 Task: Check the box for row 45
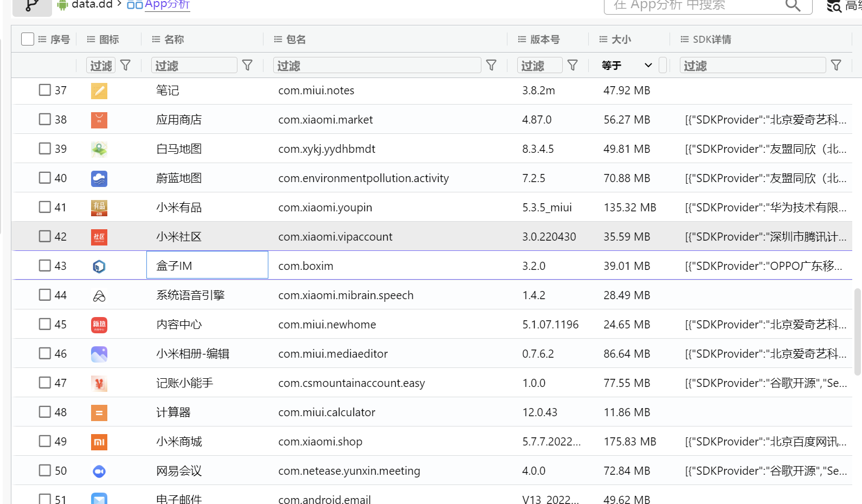(x=44, y=324)
